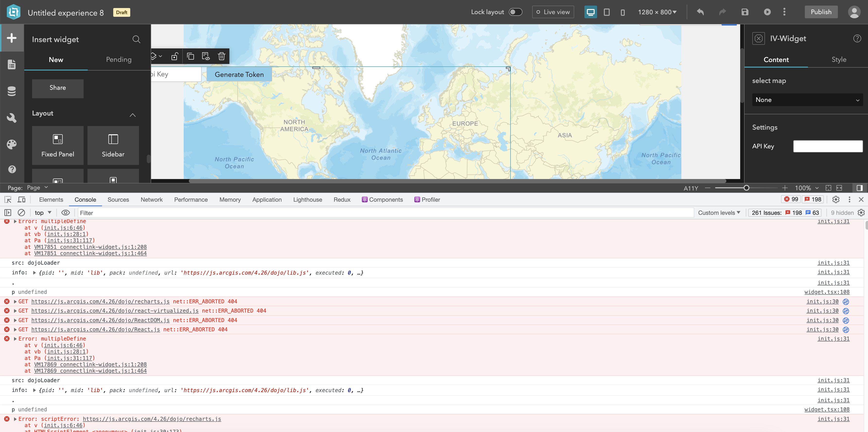Click the Undo arrow icon
The image size is (868, 432).
click(x=700, y=12)
